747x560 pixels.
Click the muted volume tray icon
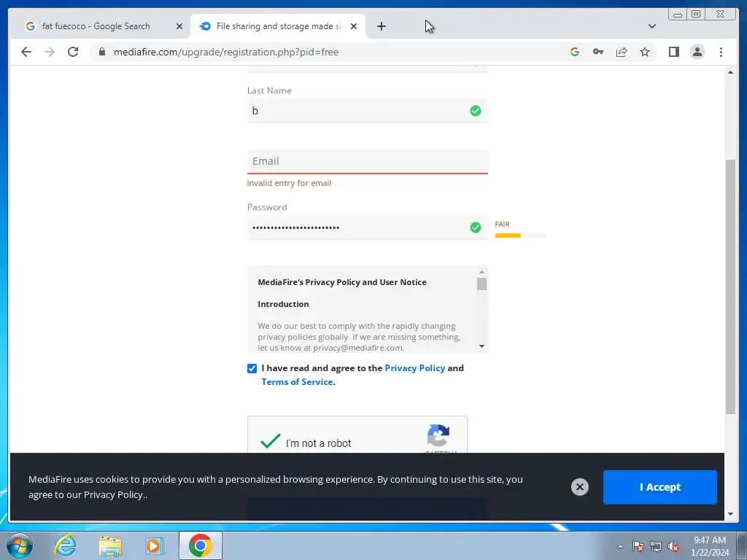pyautogui.click(x=673, y=546)
